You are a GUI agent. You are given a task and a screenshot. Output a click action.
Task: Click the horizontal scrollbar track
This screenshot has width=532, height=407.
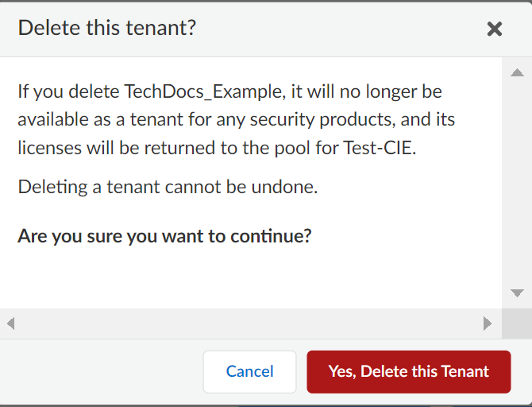click(x=246, y=324)
